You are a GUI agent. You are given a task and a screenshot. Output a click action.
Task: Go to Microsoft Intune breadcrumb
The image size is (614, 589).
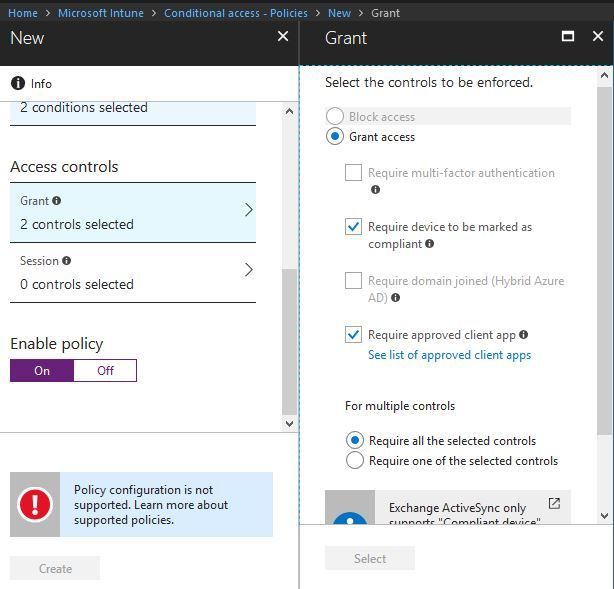click(101, 13)
